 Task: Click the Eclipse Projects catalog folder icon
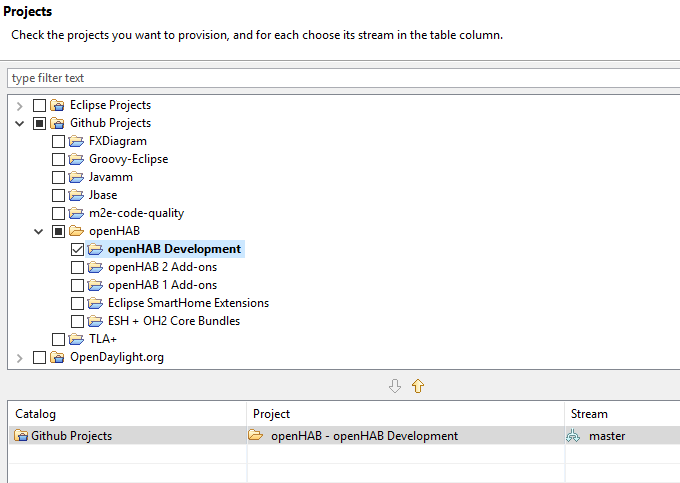coord(57,105)
